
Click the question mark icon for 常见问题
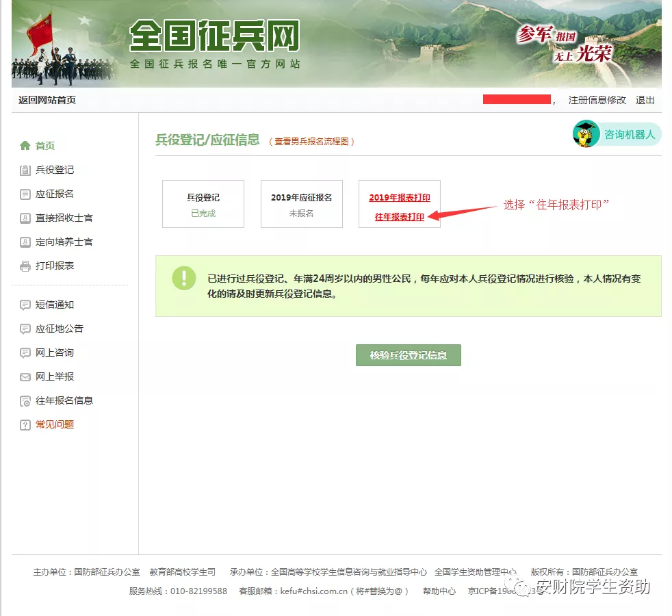(x=25, y=425)
